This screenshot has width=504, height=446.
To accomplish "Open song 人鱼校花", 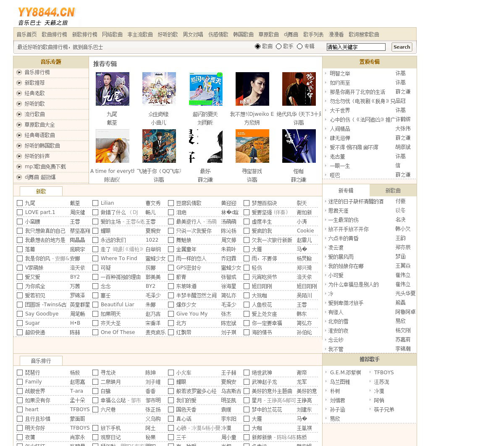I will point(262,305).
